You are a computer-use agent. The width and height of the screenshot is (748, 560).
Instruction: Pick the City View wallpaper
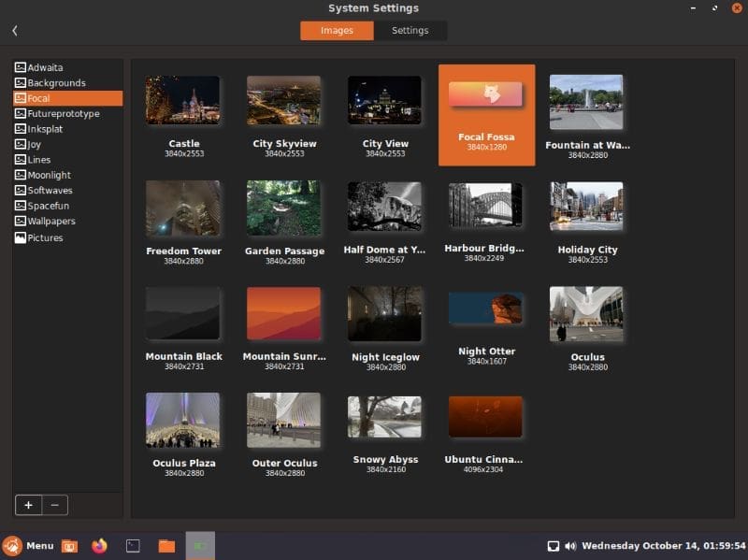385,100
